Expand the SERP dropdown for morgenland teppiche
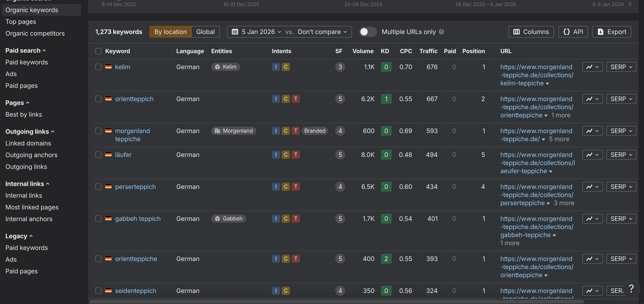 [x=621, y=131]
